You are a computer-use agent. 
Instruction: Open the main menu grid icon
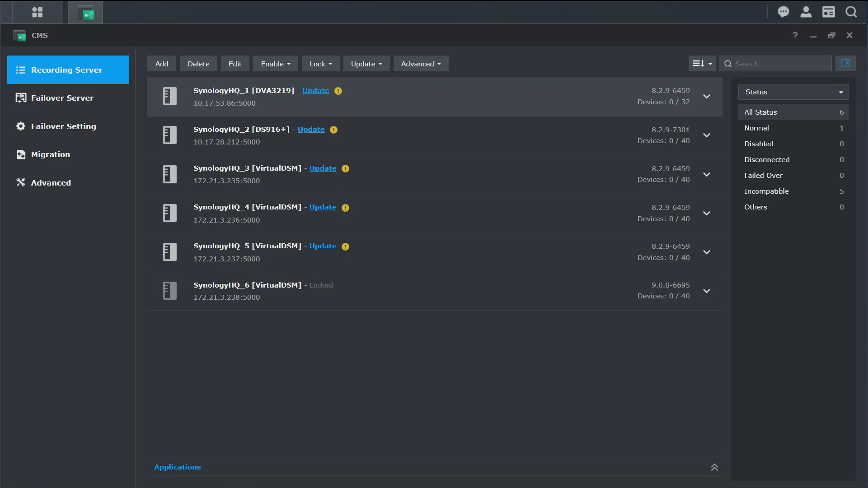coord(38,12)
